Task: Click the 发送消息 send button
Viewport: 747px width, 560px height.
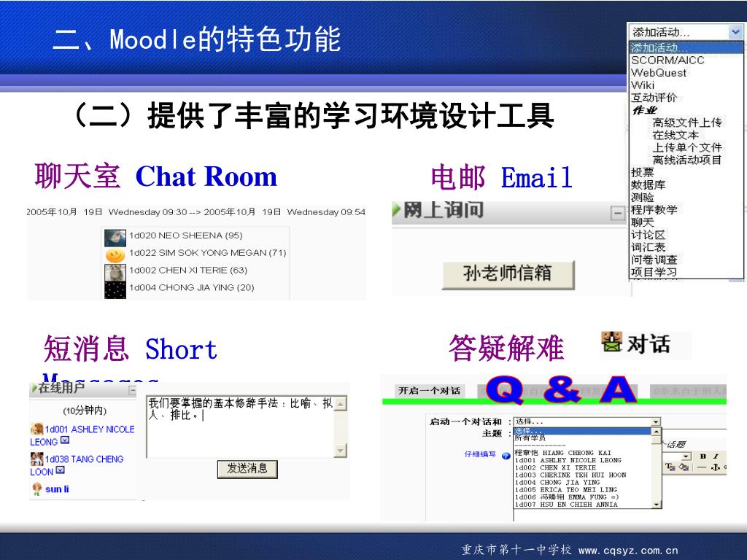Action: point(247,469)
